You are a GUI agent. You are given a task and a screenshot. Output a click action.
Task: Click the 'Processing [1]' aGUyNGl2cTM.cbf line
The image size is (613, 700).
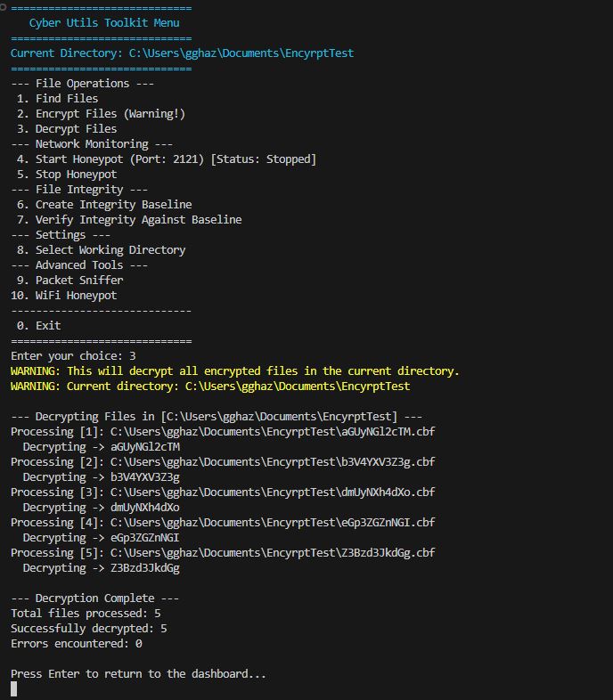point(223,432)
